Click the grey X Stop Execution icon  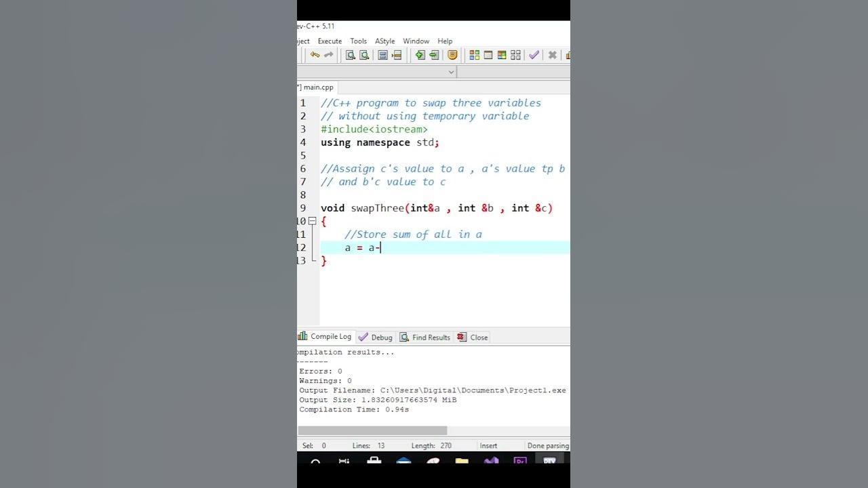click(552, 56)
